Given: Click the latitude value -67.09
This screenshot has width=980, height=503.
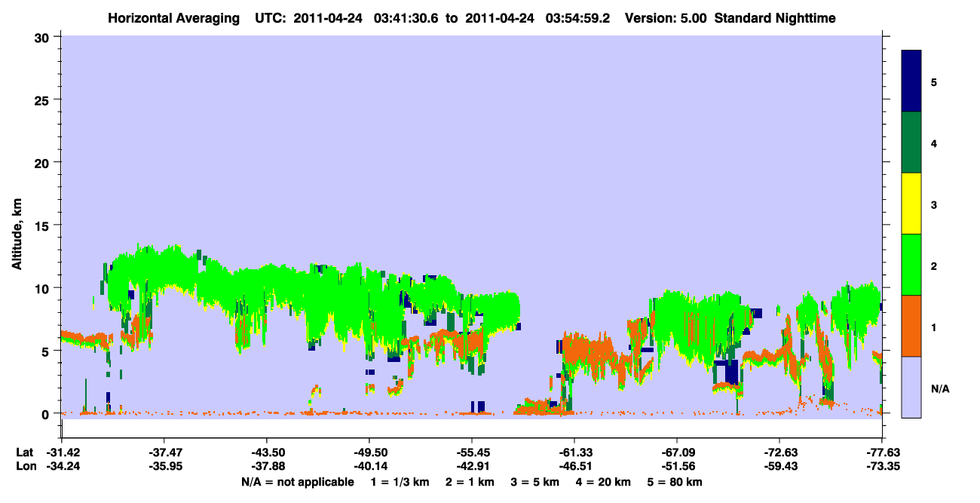Looking at the screenshot, I should 677,452.
